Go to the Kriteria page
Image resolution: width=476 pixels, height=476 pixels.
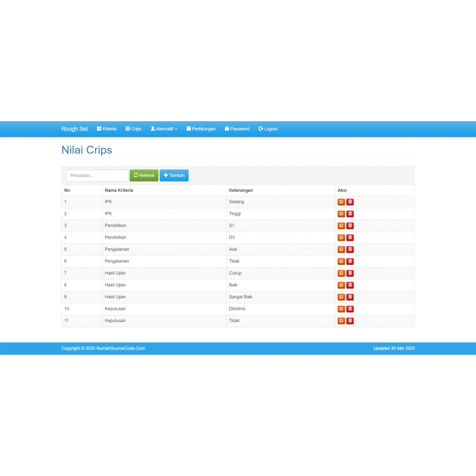tap(107, 129)
